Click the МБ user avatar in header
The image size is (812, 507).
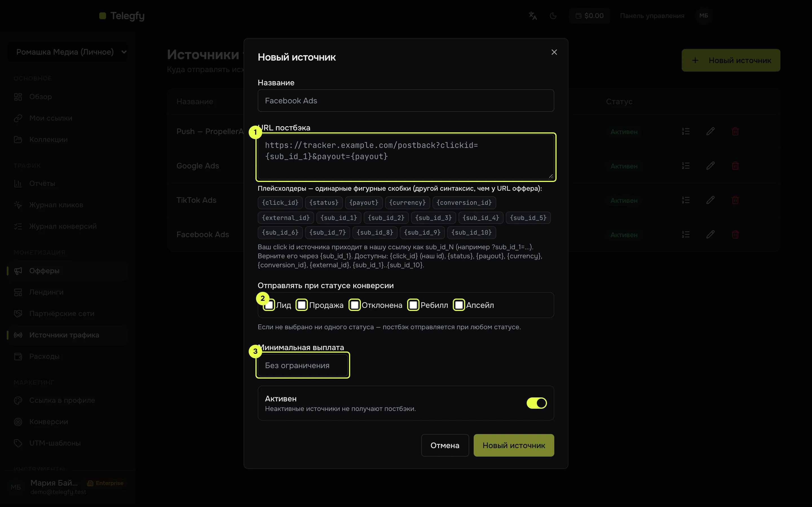tap(704, 16)
